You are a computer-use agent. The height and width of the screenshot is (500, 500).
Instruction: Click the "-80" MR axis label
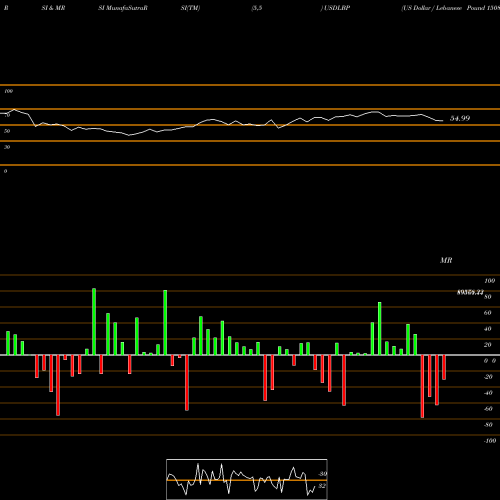pyautogui.click(x=488, y=425)
